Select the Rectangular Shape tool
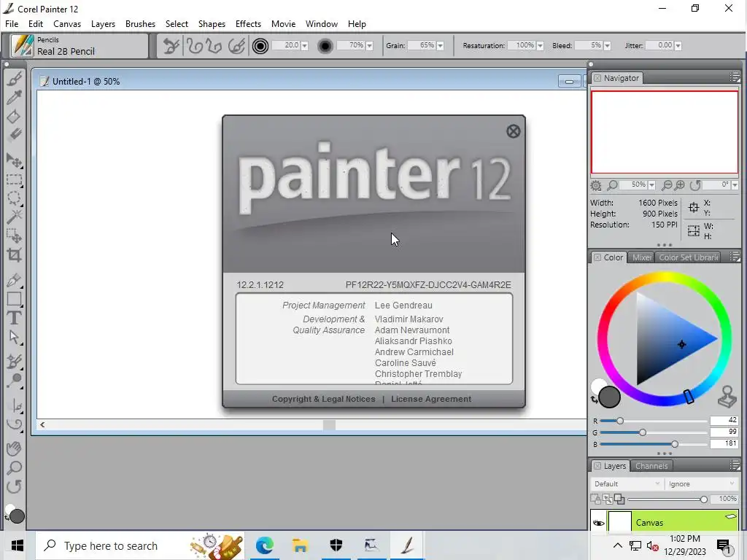Viewport: 747px width, 560px height. (15, 299)
